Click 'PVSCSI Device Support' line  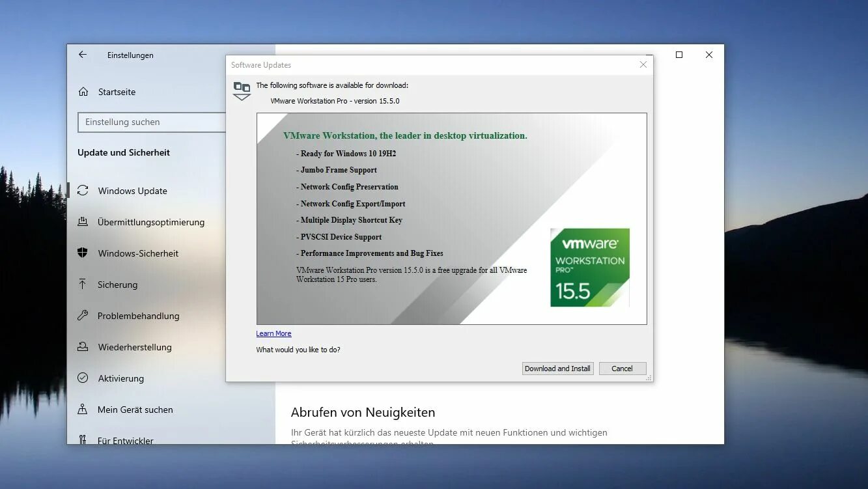339,237
